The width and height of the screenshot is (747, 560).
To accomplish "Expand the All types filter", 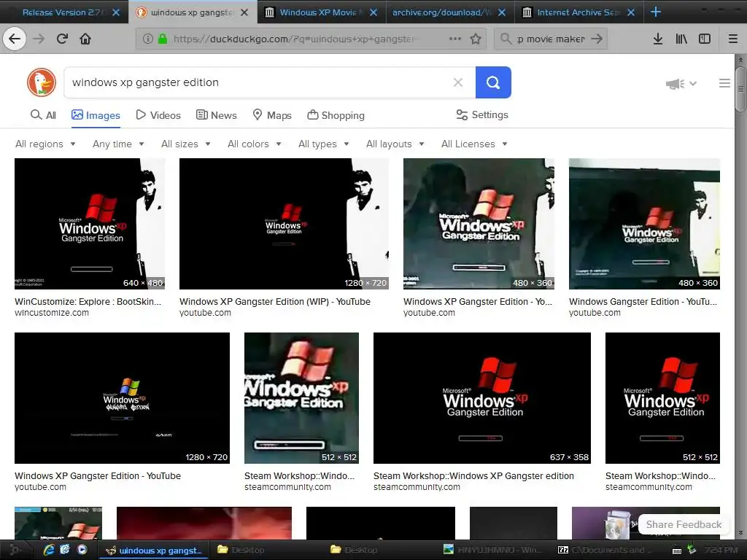I will tap(324, 144).
